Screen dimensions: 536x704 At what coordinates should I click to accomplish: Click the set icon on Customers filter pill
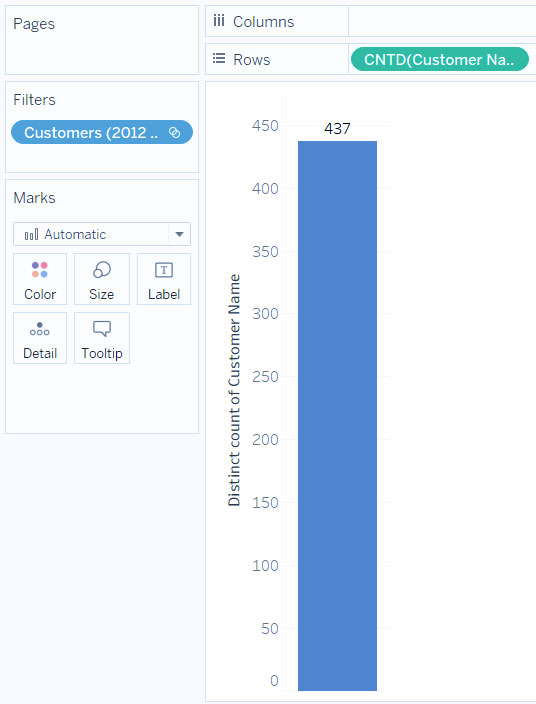pos(174,132)
